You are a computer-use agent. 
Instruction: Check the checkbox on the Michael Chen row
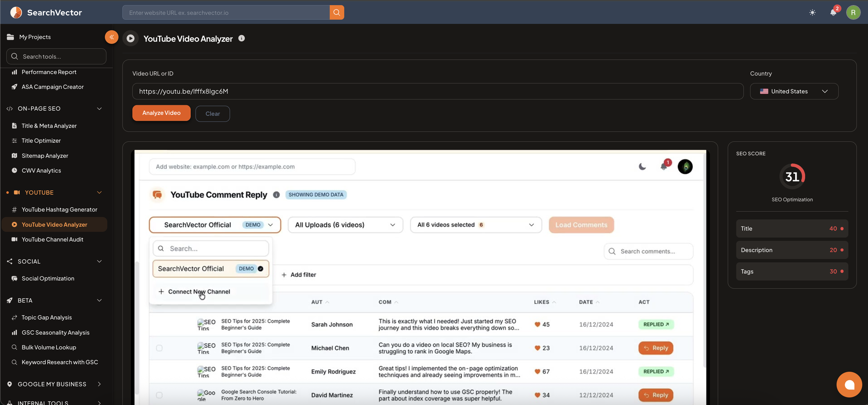pyautogui.click(x=159, y=348)
